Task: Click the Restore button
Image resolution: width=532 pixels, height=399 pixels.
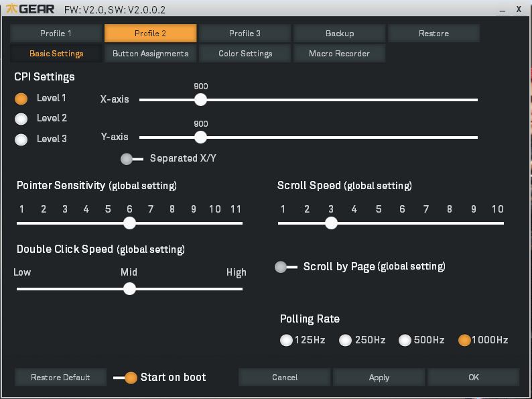Action: pyautogui.click(x=434, y=34)
